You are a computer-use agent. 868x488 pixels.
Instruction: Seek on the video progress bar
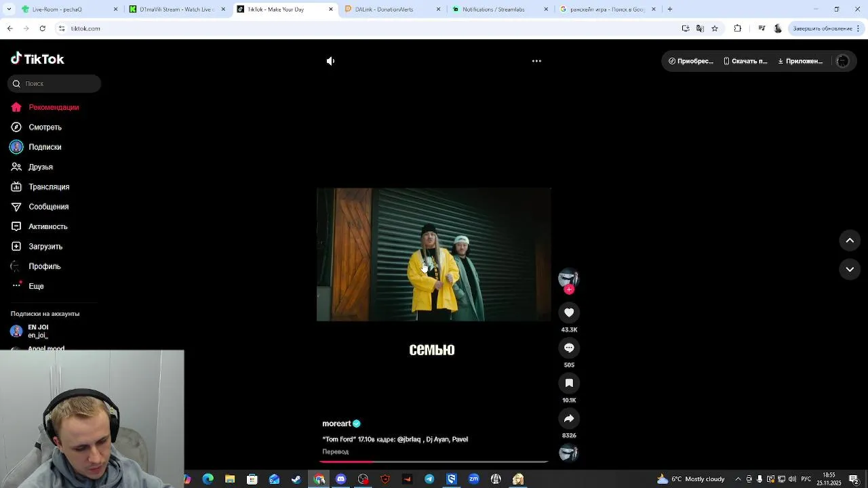tap(434, 462)
